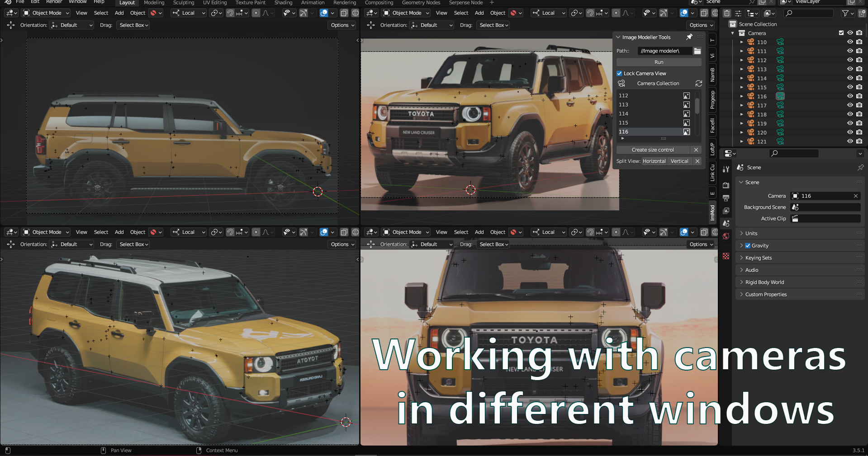The height and width of the screenshot is (456, 868).
Task: Uncheck the Lock Camera View checkbox
Action: (619, 73)
